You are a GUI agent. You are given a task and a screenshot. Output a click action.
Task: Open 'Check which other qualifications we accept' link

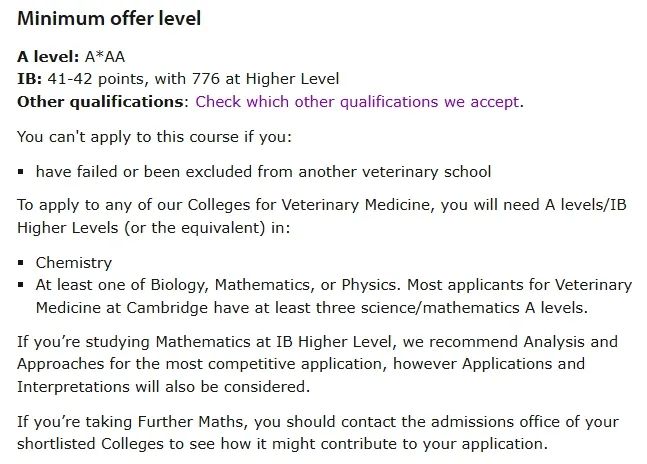point(357,102)
